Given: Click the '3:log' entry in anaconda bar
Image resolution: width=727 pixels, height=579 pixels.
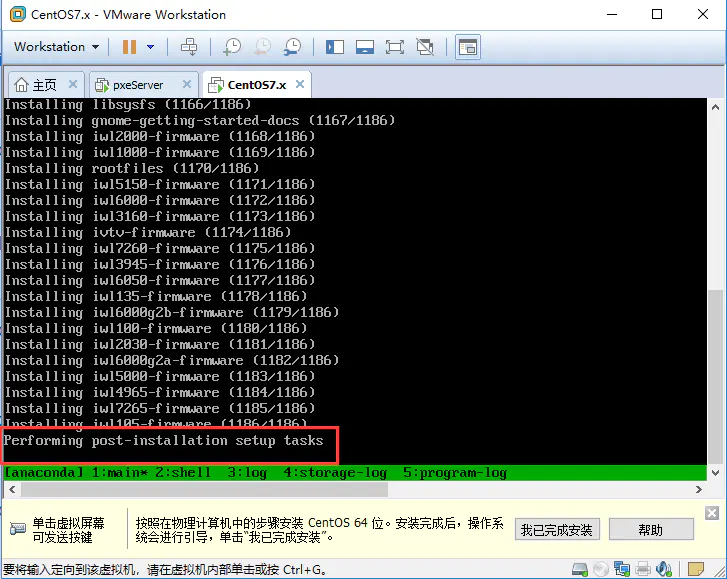Looking at the screenshot, I should [x=247, y=472].
